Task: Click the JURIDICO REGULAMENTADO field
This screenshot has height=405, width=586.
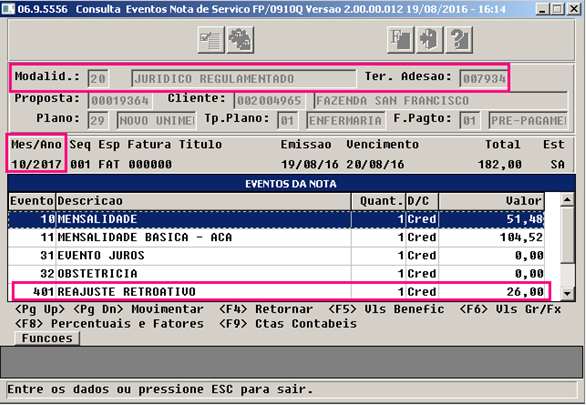Action: click(244, 79)
